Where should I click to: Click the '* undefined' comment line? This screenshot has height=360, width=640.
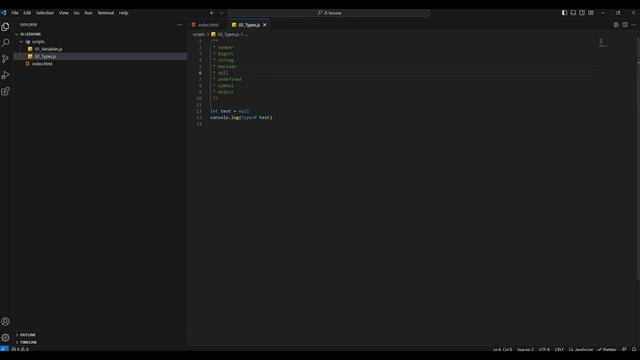coord(227,79)
